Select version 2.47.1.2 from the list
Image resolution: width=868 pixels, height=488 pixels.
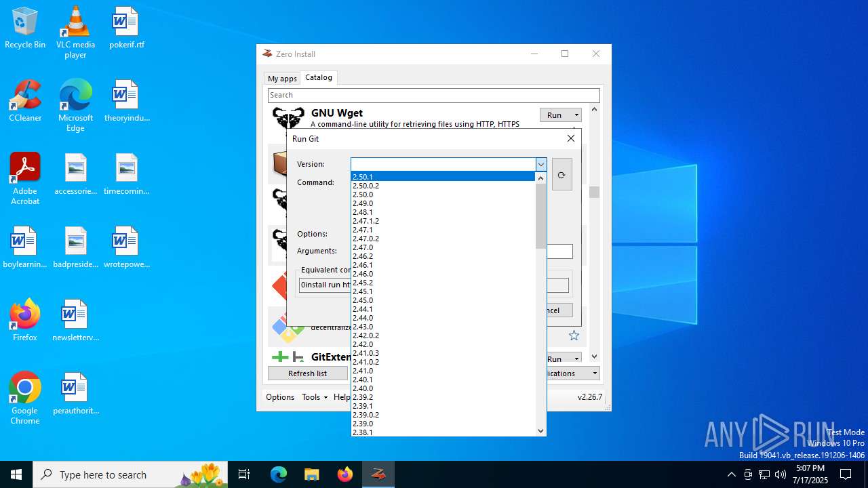coord(443,221)
